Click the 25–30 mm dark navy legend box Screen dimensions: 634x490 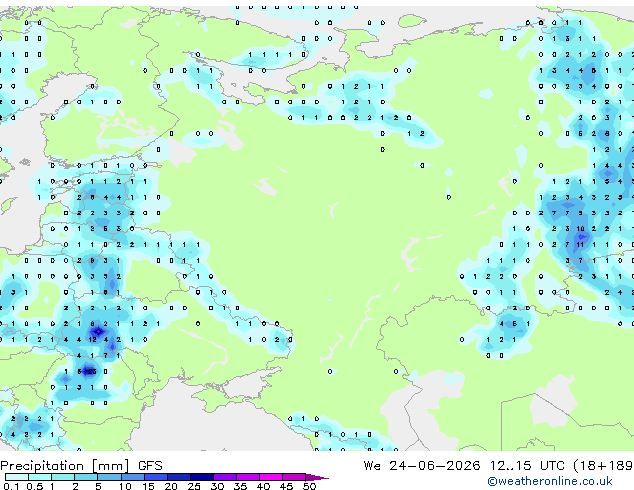click(x=202, y=477)
